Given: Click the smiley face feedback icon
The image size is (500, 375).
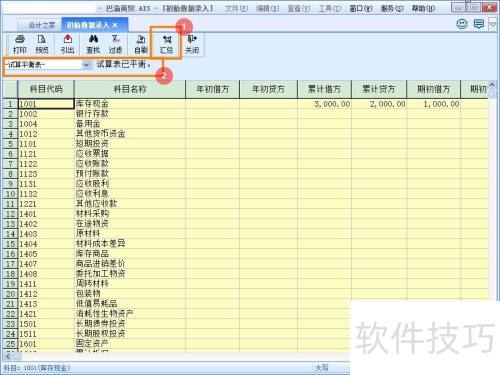Looking at the screenshot, I should [462, 24].
